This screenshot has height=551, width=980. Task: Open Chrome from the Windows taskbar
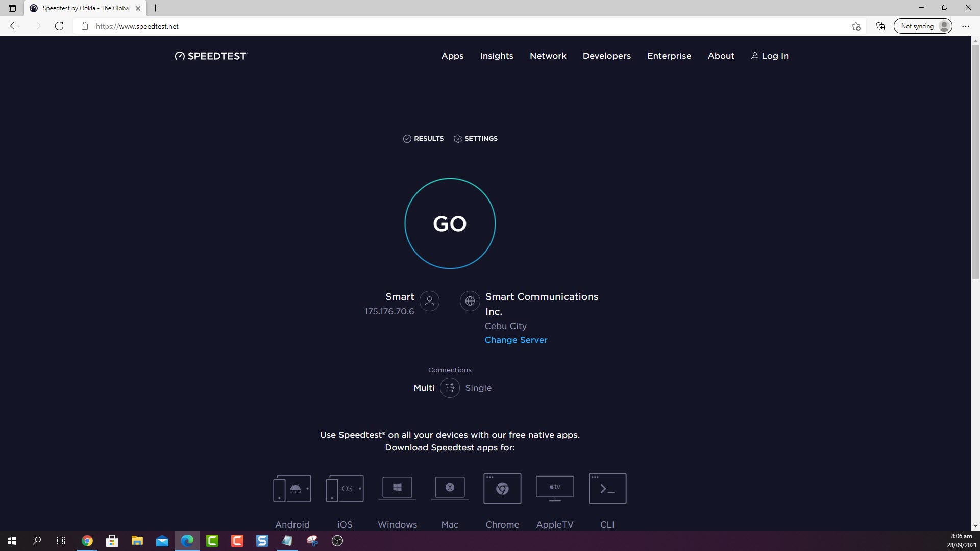[x=87, y=541]
